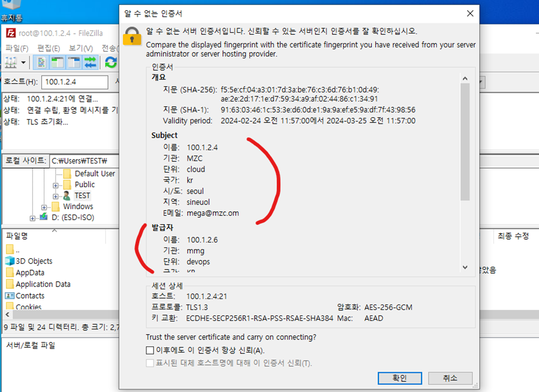This screenshot has height=392, width=539.
Task: Click the 취소 button
Action: click(450, 378)
